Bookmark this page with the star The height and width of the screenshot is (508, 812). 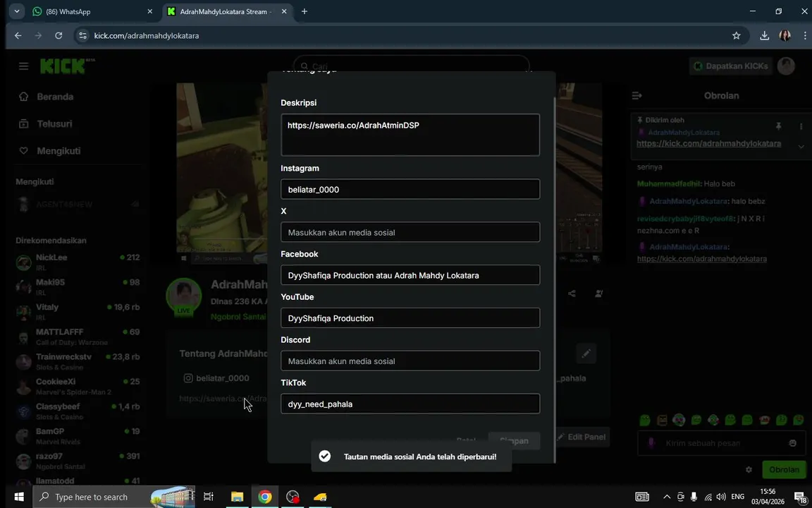point(736,36)
